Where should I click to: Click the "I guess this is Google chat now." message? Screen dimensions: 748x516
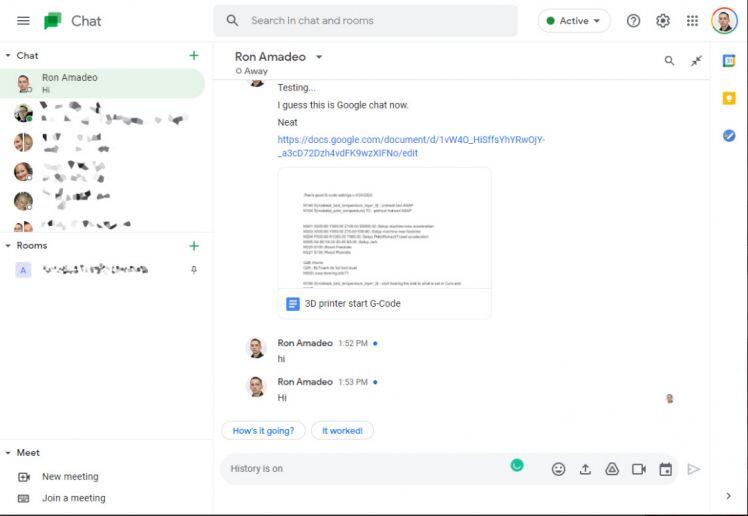click(343, 105)
